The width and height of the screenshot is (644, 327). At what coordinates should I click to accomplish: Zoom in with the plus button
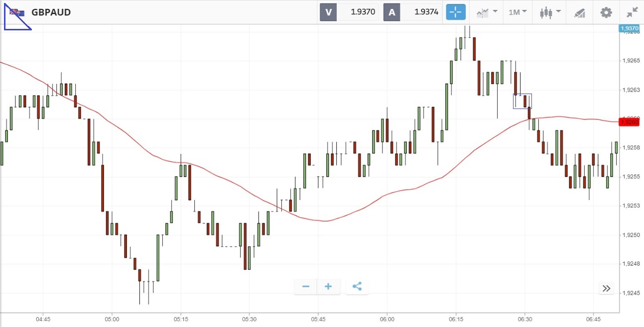tap(328, 286)
